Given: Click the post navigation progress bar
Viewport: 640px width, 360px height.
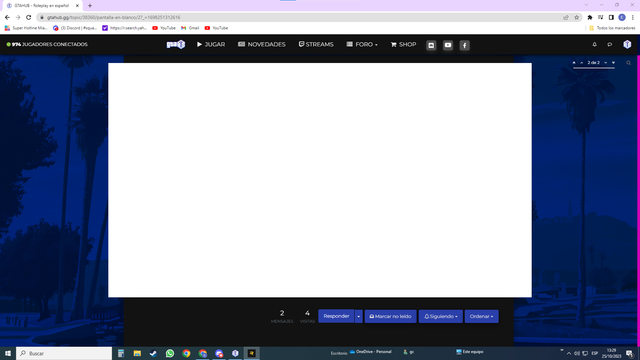Looking at the screenshot, I should tap(594, 68).
